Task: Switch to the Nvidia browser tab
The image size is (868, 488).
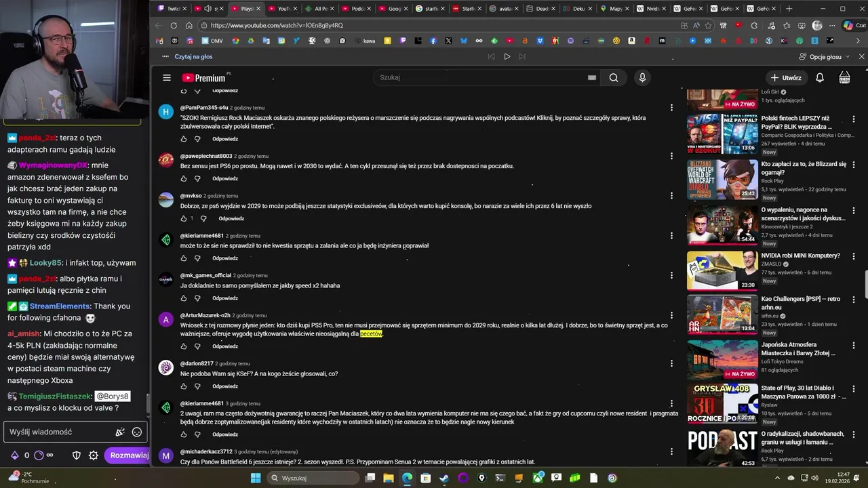Action: (652, 9)
